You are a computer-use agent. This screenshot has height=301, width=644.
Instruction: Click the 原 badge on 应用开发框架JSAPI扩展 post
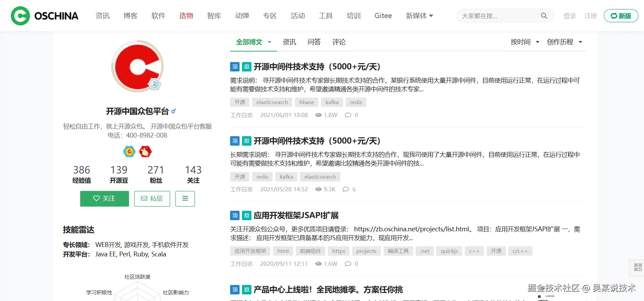coord(247,216)
